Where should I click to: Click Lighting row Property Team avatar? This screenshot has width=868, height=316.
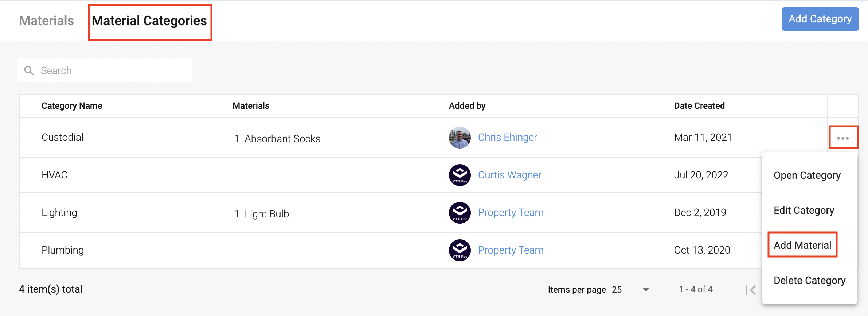[460, 213]
